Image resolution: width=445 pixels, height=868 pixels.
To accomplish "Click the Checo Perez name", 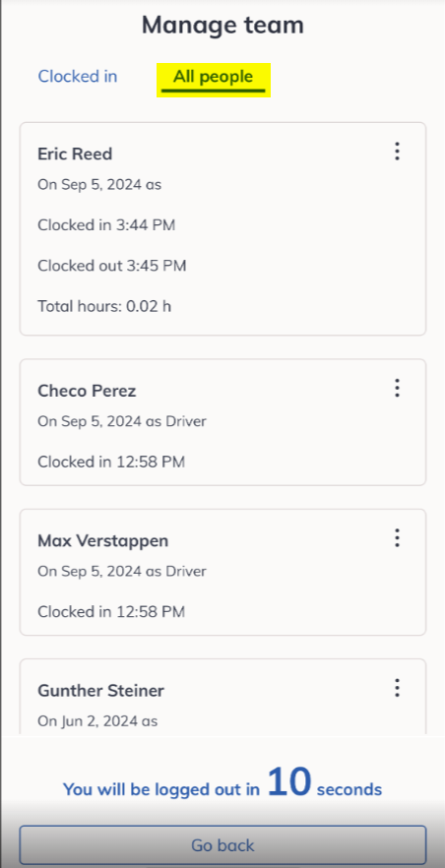I will click(x=87, y=391).
